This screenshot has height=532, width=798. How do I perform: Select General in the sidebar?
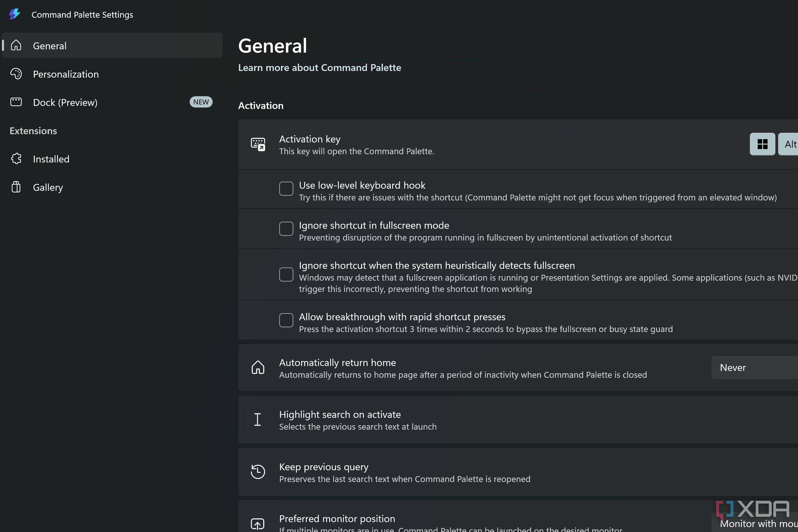coord(112,45)
